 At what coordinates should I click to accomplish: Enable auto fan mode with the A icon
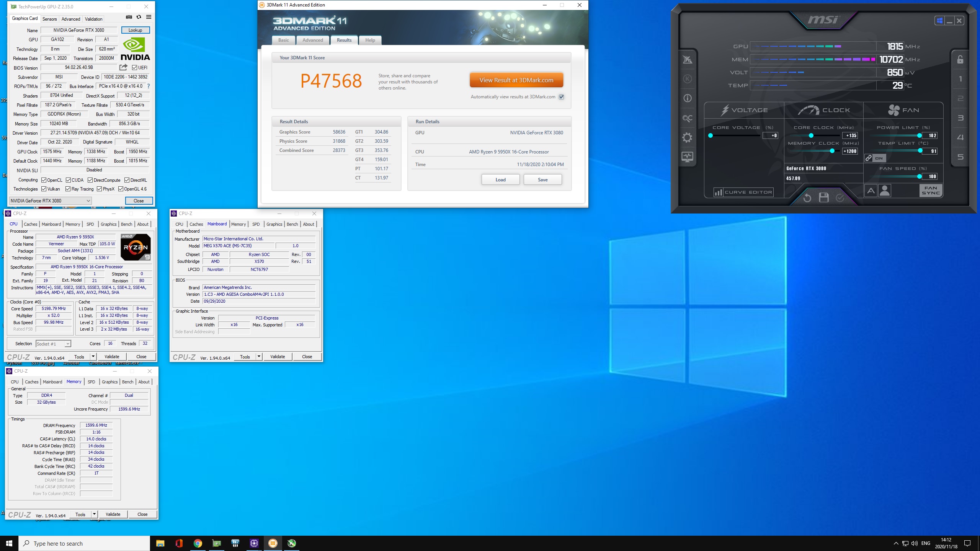871,190
